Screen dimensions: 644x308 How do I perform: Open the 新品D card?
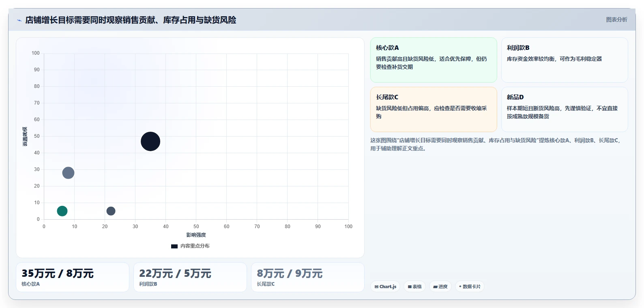click(x=565, y=109)
